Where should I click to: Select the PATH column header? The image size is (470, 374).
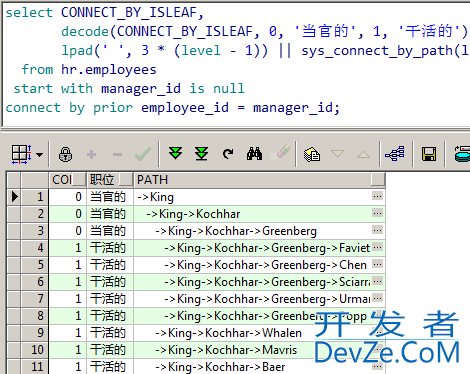[260, 180]
